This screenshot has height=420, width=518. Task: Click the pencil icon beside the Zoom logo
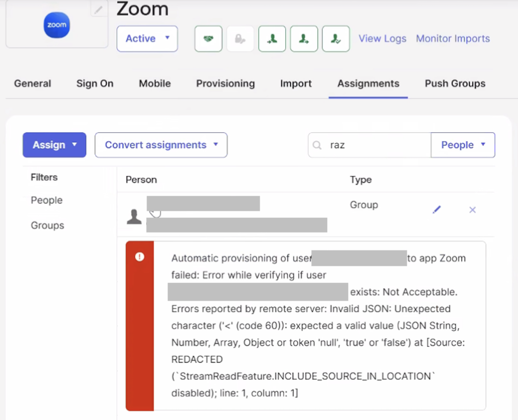98,10
